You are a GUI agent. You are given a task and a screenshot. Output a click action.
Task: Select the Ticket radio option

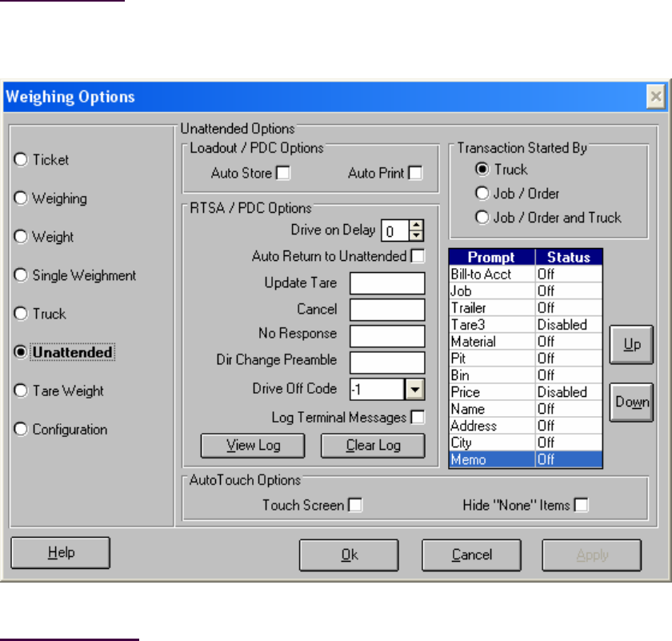(22, 160)
